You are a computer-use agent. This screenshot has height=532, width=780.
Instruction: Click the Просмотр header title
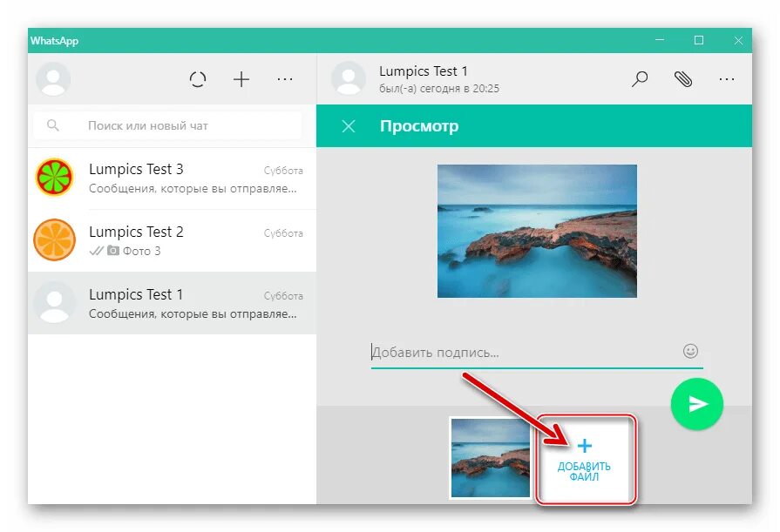(x=419, y=125)
